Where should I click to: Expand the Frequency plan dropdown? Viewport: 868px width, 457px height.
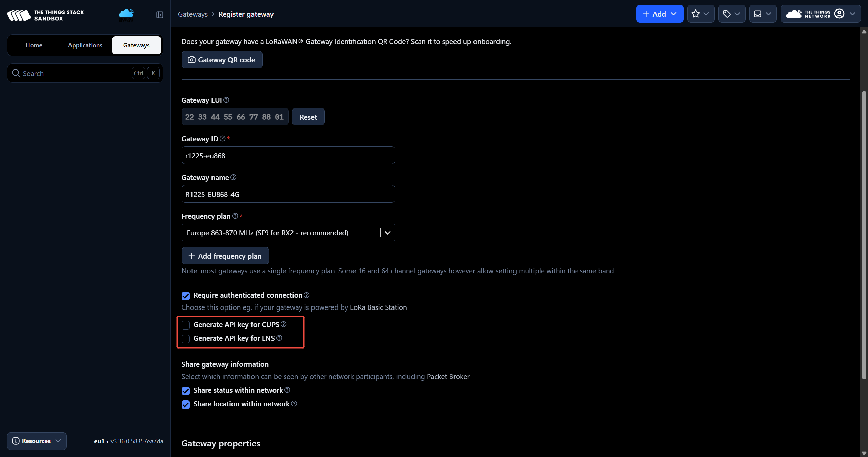(x=388, y=233)
